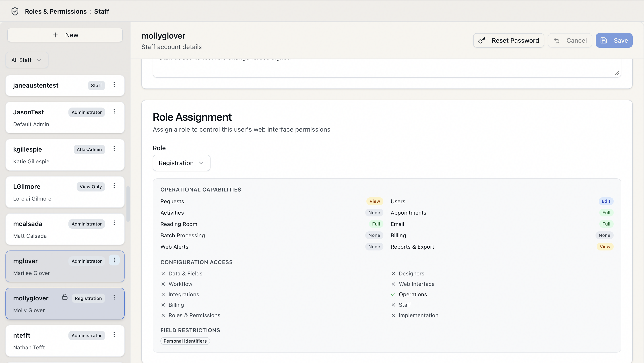Click the None badge beside operational Billing
The height and width of the screenshot is (363, 644).
tap(604, 235)
